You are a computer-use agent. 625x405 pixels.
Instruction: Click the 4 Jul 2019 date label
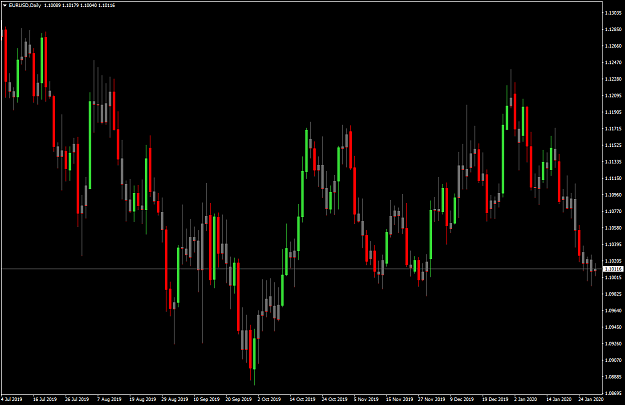[12, 399]
